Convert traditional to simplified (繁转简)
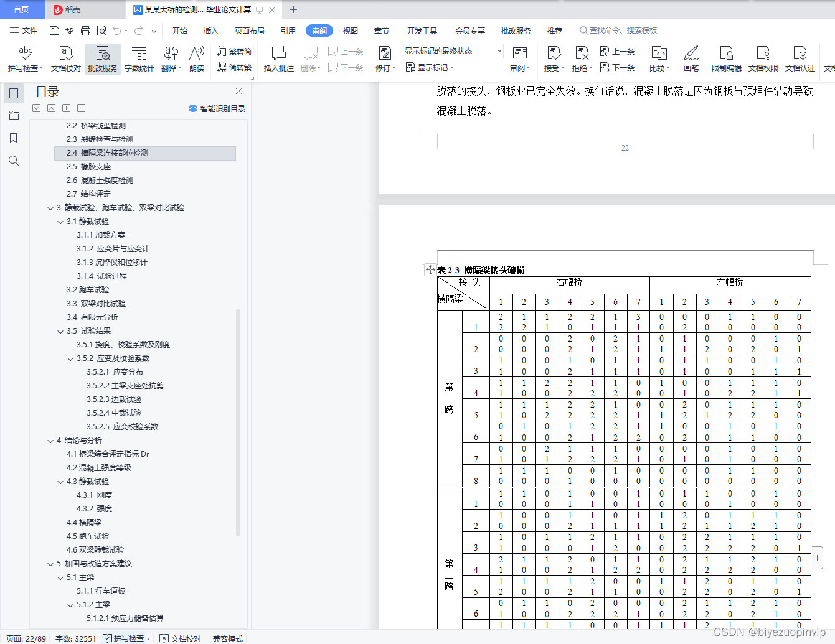This screenshot has width=835, height=644. 234,52
